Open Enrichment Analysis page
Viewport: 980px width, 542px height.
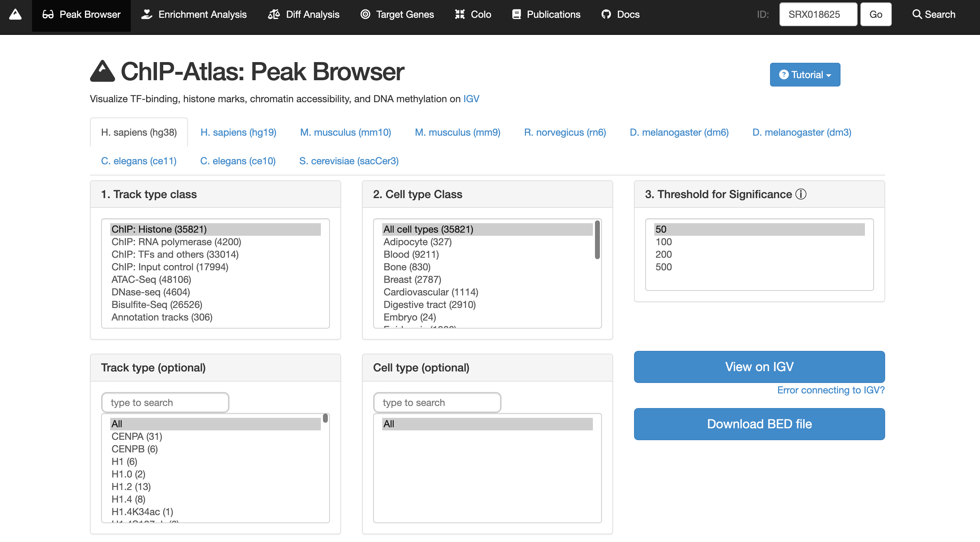(x=194, y=14)
